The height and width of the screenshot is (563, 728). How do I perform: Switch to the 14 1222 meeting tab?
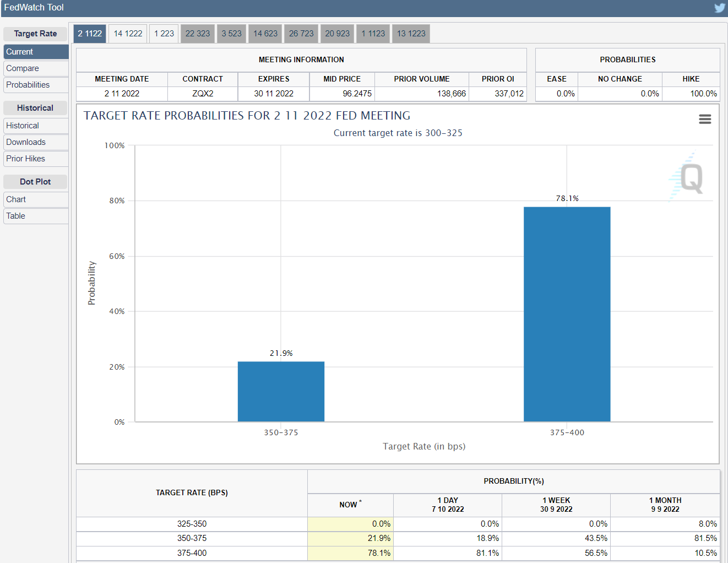pyautogui.click(x=128, y=34)
